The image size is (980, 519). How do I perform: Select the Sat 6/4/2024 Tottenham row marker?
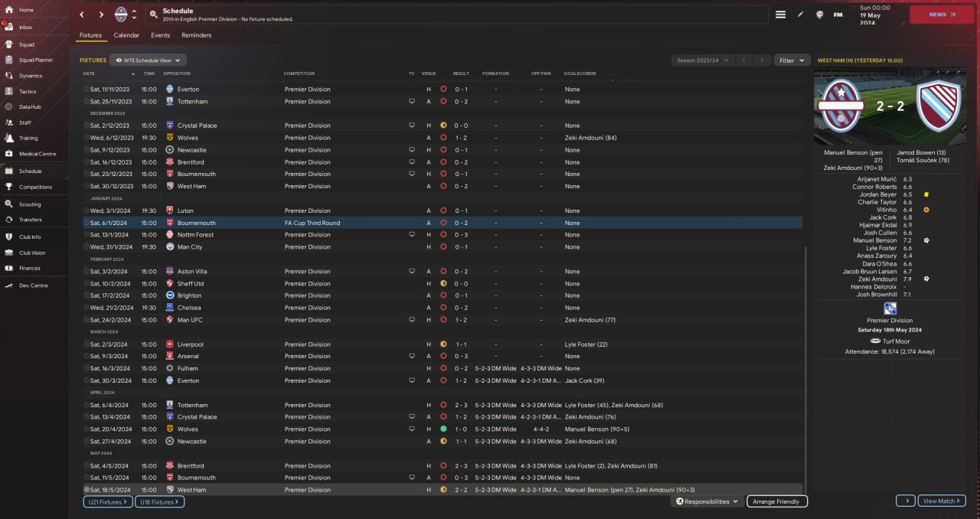(87, 405)
